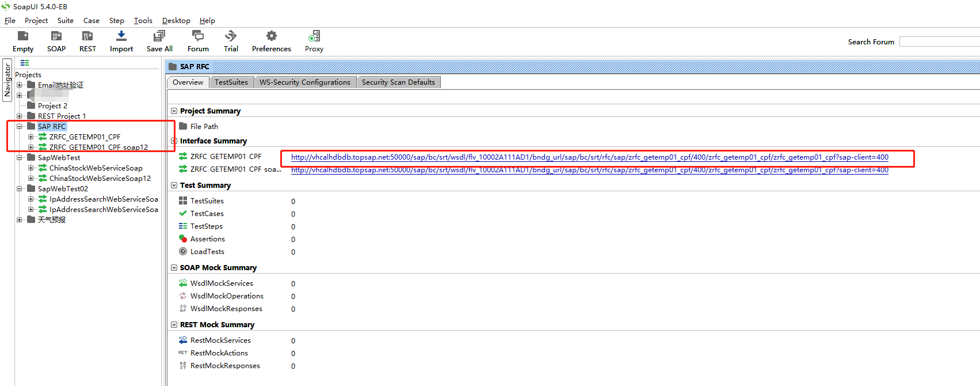Image resolution: width=980 pixels, height=386 pixels.
Task: Collapse the Interface Summary section
Action: pos(174,141)
